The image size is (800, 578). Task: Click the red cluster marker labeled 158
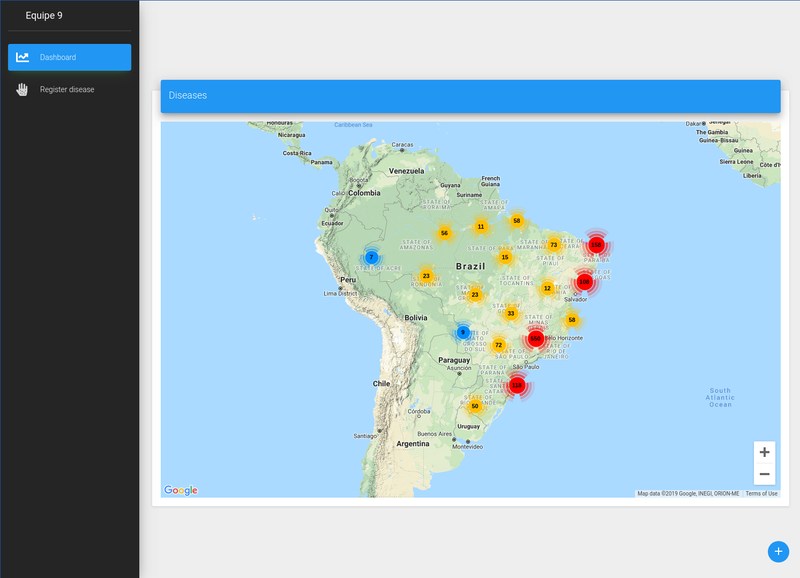pos(596,245)
